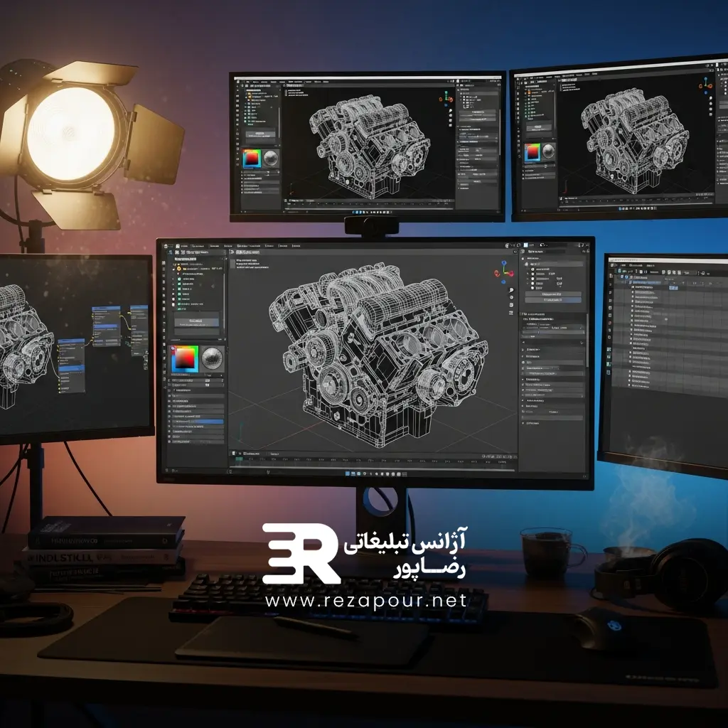Click the gray button above the blue right-panel button
728x728 pixels.
(x=553, y=294)
